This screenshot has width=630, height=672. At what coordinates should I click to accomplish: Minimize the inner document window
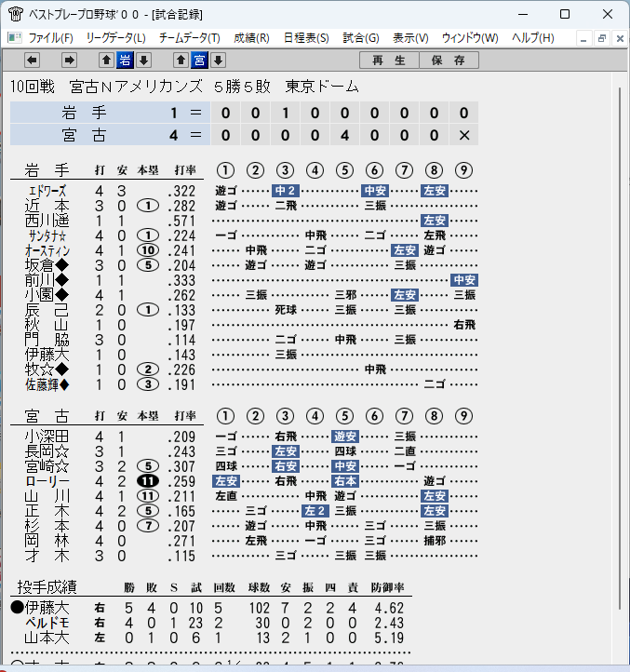pyautogui.click(x=583, y=38)
